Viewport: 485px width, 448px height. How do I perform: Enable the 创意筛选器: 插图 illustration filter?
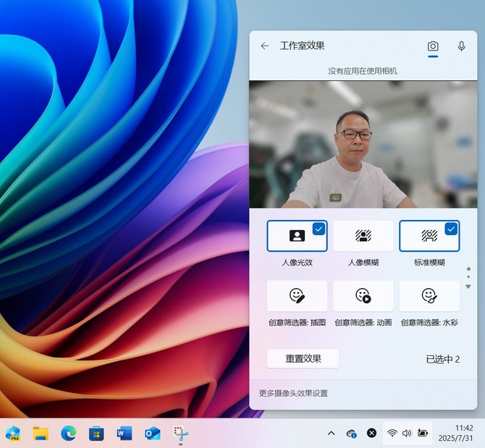pyautogui.click(x=297, y=296)
